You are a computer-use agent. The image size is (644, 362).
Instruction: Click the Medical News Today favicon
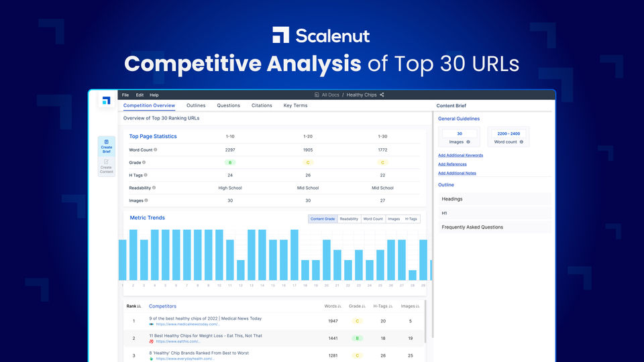[151, 324]
